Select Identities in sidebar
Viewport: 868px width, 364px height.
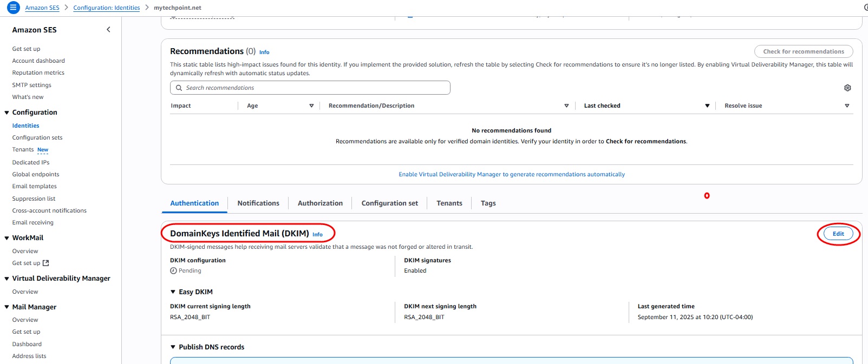25,125
